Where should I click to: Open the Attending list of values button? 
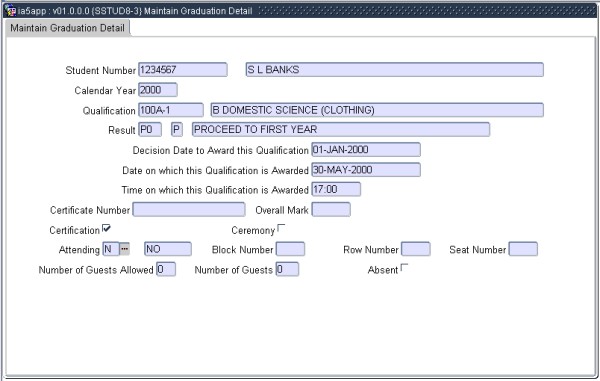click(125, 249)
